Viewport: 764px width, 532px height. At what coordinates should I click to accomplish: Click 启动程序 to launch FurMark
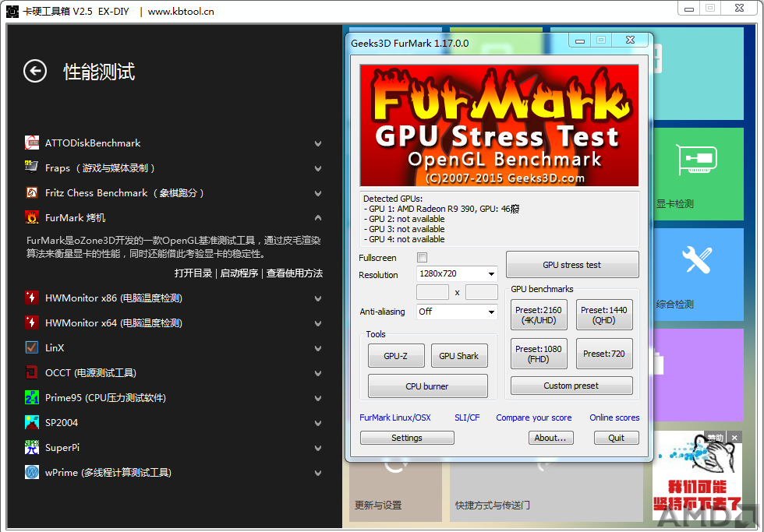click(x=239, y=273)
